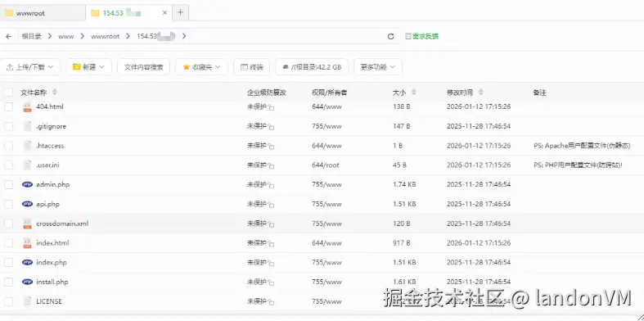Click the PHP icon of api.php

[x=27, y=204]
